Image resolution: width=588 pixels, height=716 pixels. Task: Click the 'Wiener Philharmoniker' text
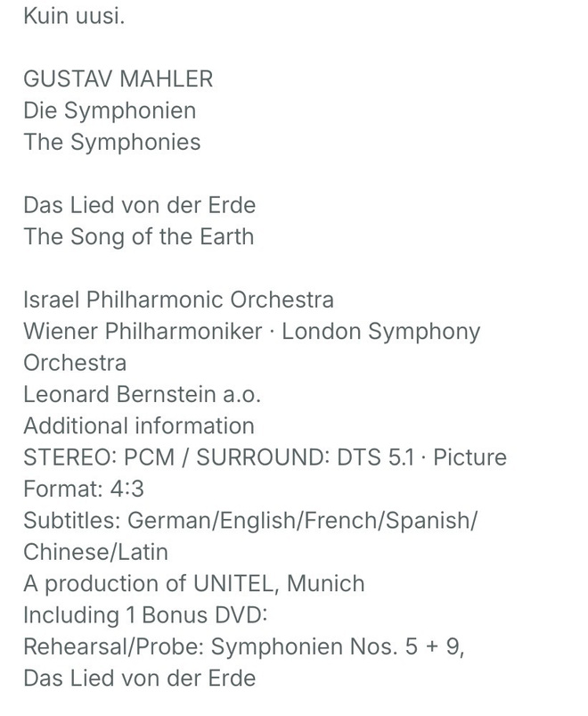(x=143, y=331)
